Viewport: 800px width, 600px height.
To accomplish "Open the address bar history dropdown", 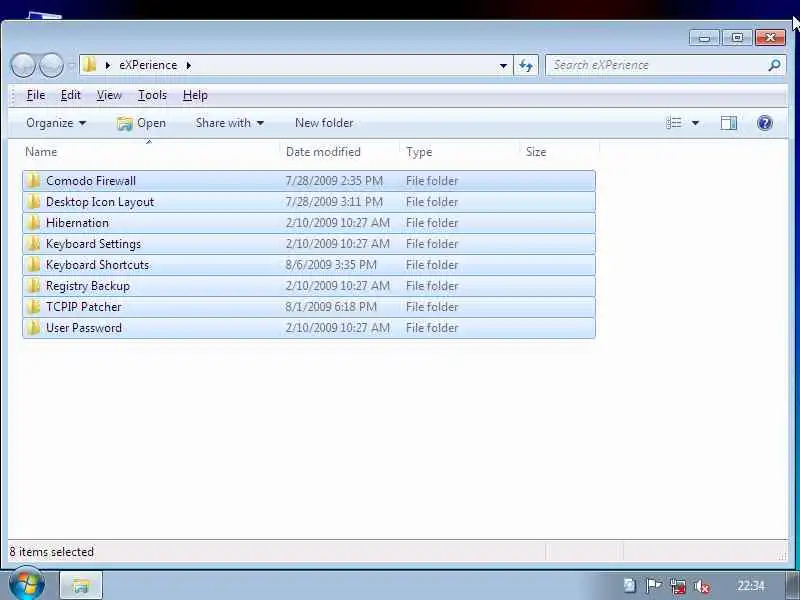I will point(503,65).
